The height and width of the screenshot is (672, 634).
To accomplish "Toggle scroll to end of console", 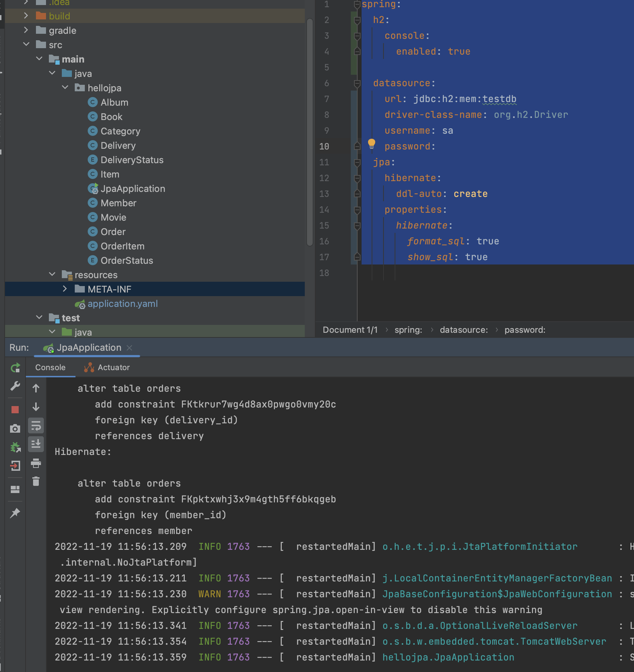I will (x=36, y=444).
